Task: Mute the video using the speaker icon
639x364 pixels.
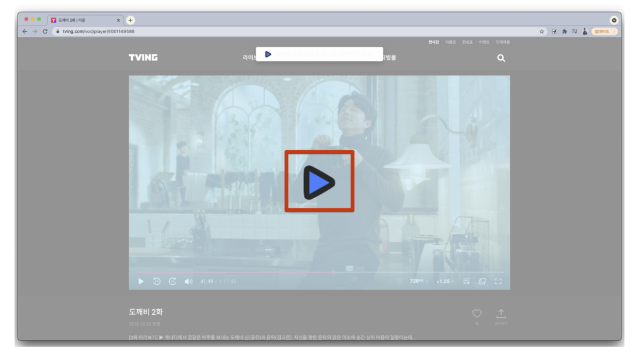Action: [x=188, y=281]
